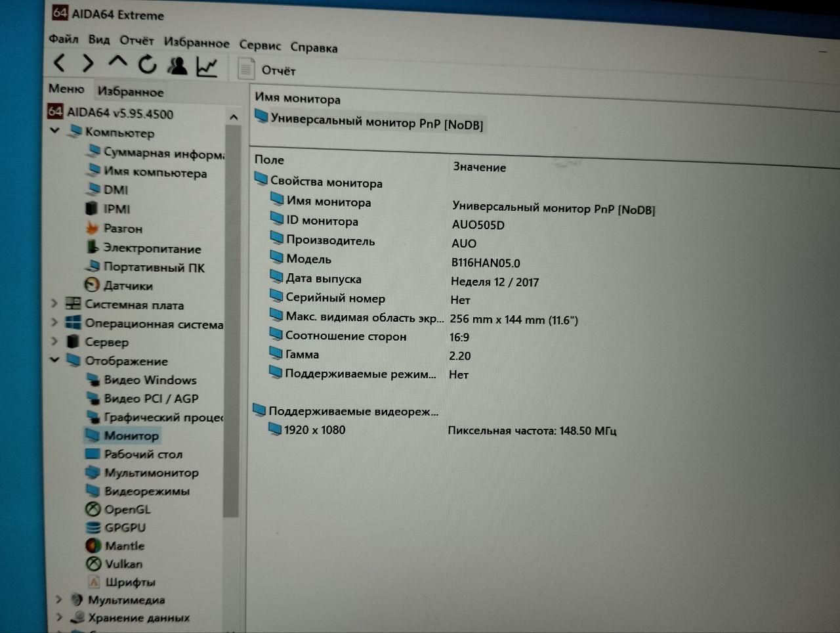Select the Производитель row

tap(373, 241)
